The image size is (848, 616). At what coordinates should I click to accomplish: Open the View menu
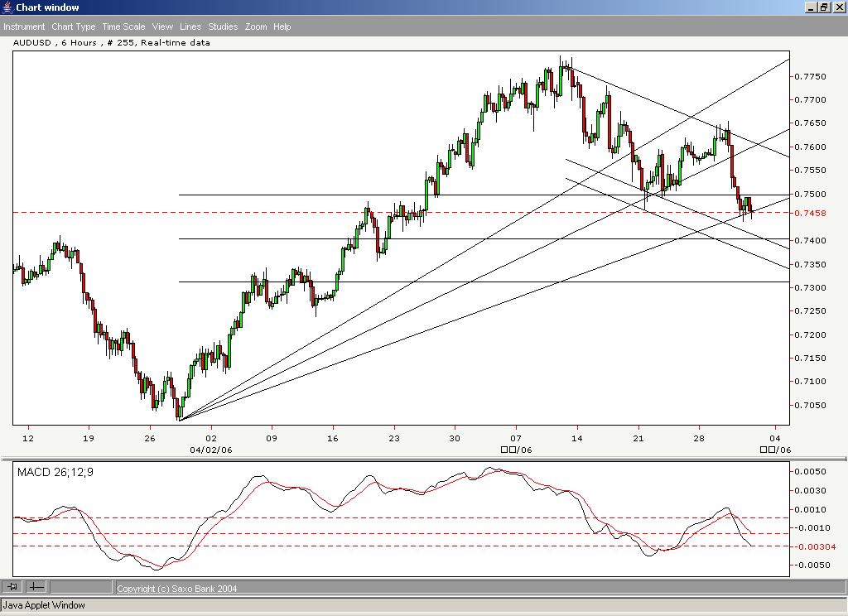pyautogui.click(x=162, y=26)
